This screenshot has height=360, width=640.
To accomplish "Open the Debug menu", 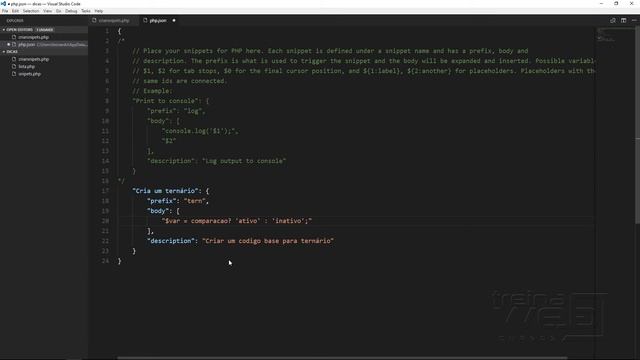I will pyautogui.click(x=71, y=11).
